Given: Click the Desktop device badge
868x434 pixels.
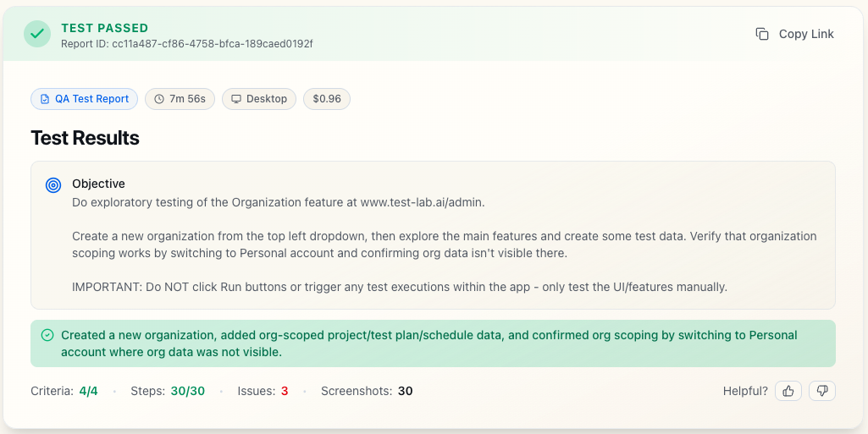Looking at the screenshot, I should point(259,99).
